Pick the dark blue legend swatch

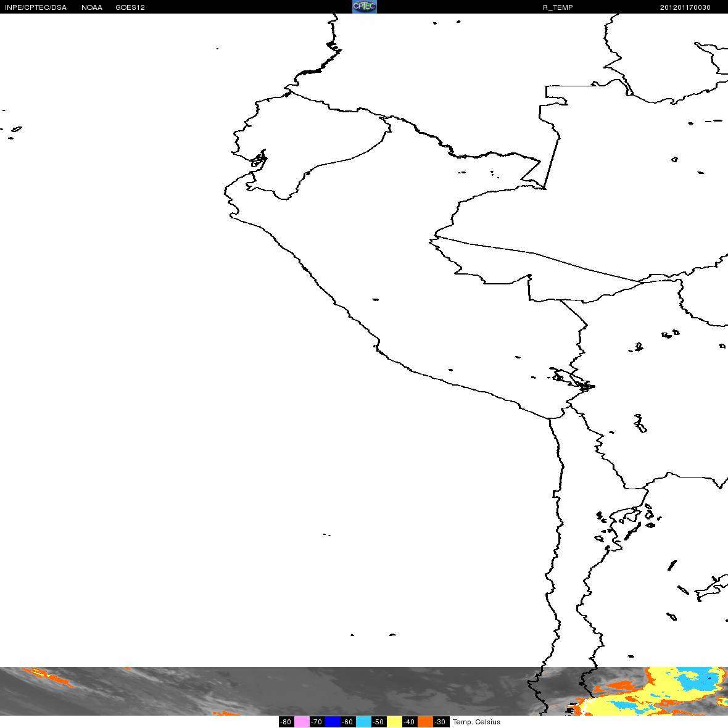[x=333, y=722]
